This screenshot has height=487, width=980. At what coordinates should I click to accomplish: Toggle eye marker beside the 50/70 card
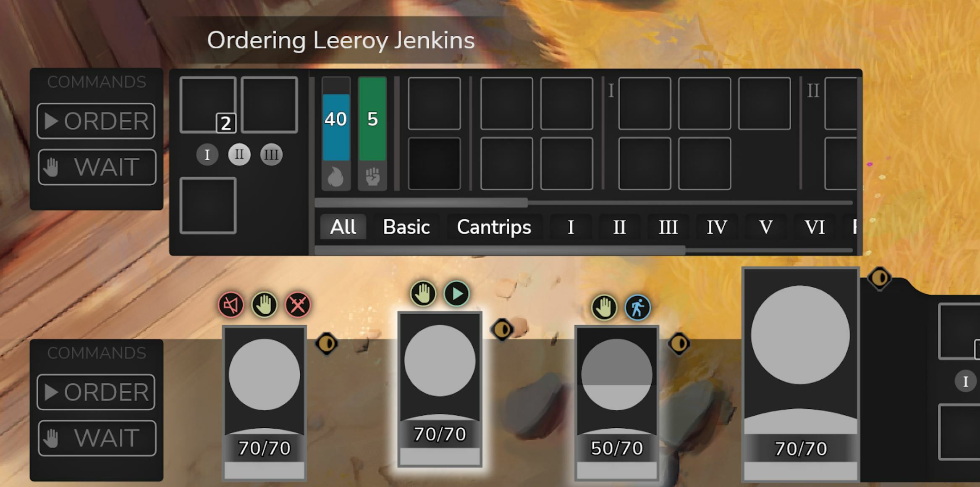click(x=679, y=344)
